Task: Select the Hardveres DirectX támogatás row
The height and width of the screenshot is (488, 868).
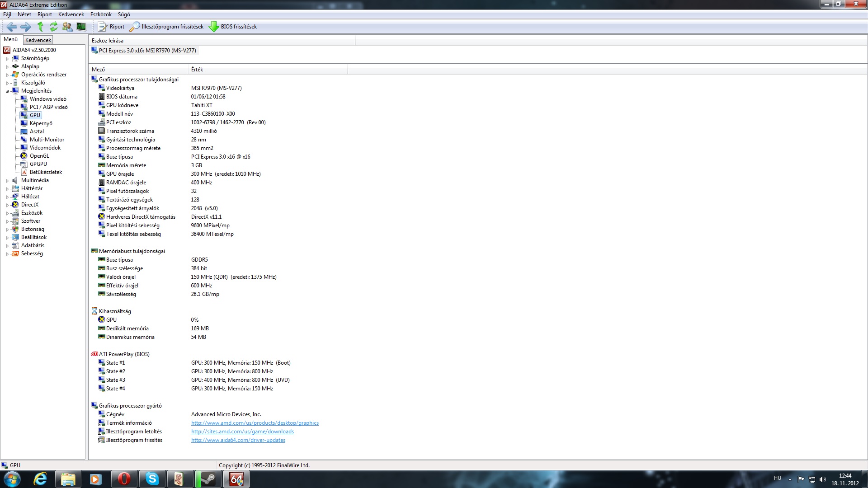Action: coord(141,217)
